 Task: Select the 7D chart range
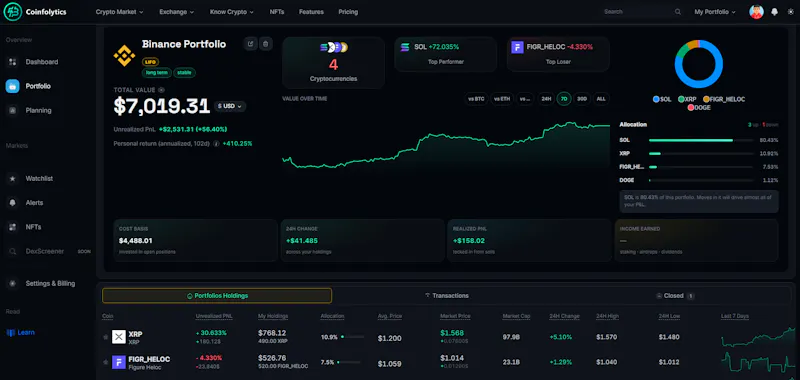tap(564, 99)
